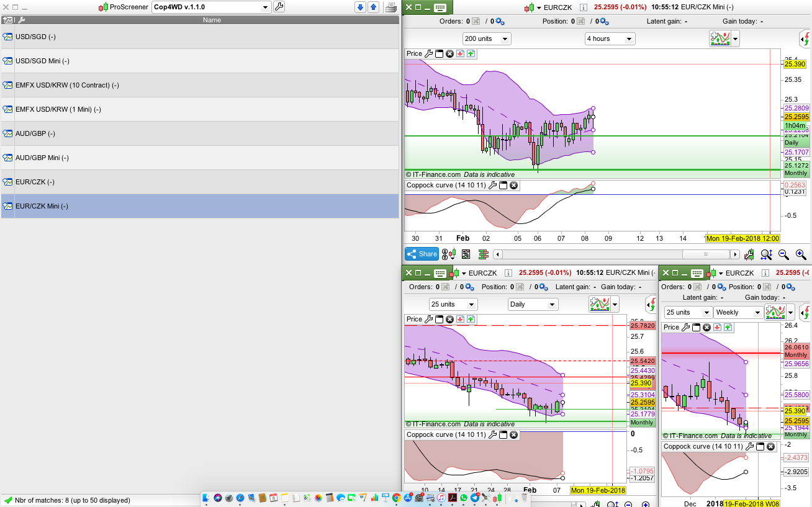Open Price settings wrench on 4-hour chart
This screenshot has height=507, width=812.
coord(428,54)
